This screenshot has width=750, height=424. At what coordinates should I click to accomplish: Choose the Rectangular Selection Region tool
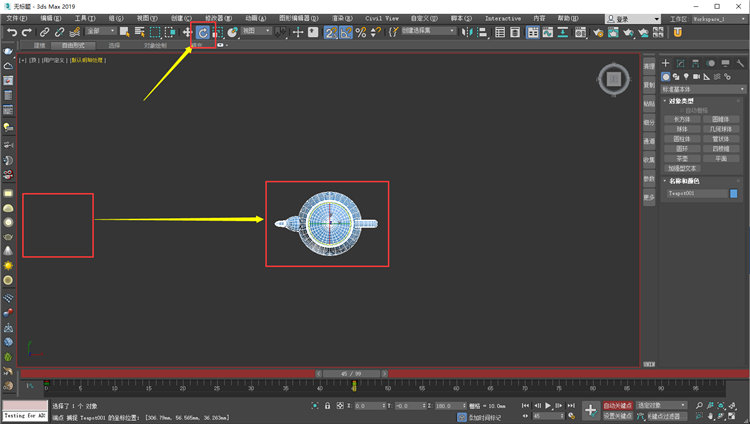pyautogui.click(x=155, y=32)
